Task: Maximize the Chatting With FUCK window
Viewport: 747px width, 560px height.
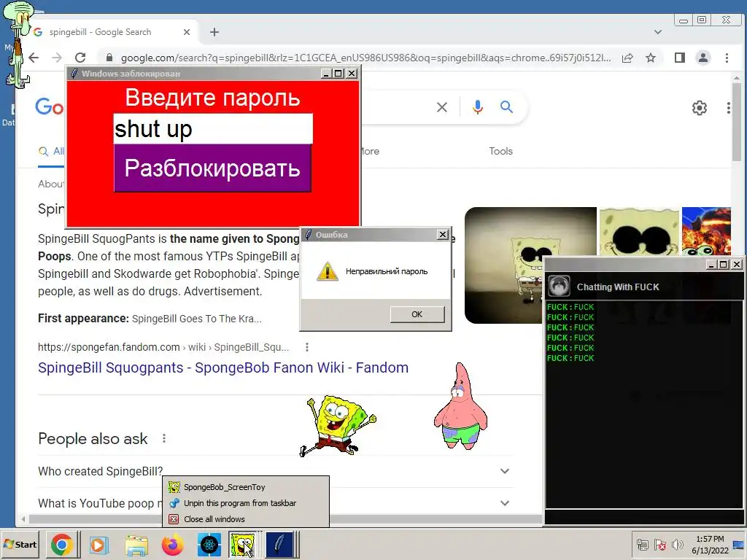Action: pyautogui.click(x=723, y=264)
